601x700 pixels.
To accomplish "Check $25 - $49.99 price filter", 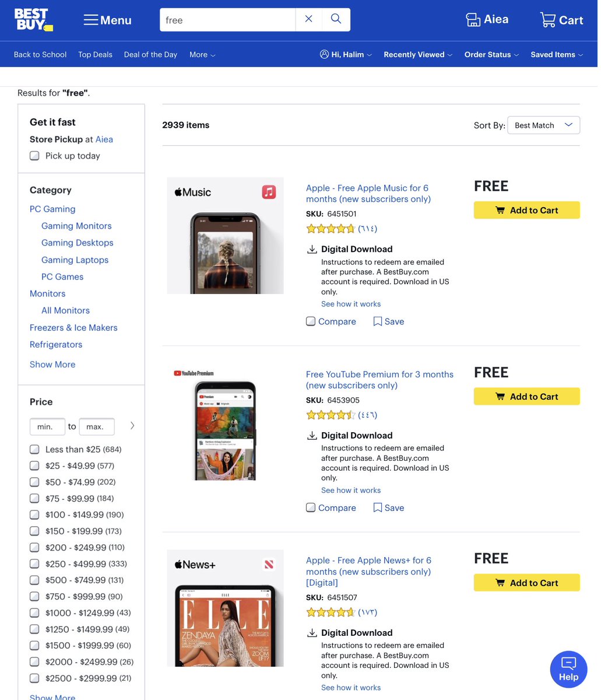I will pos(35,466).
